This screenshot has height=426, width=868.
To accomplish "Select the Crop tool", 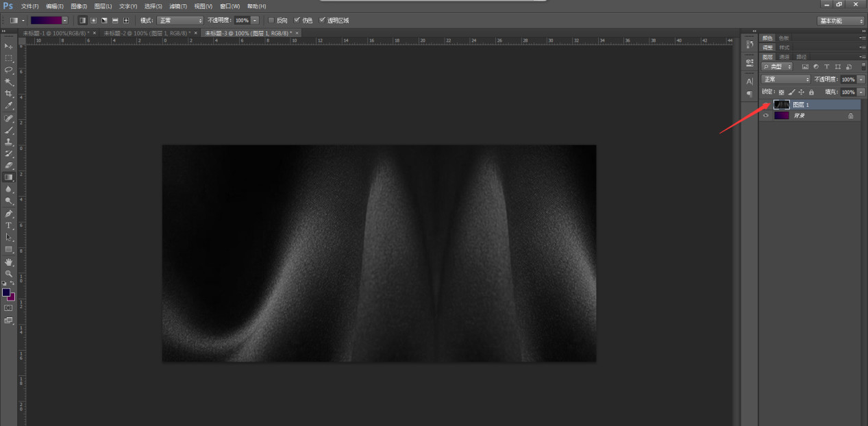I will 9,94.
